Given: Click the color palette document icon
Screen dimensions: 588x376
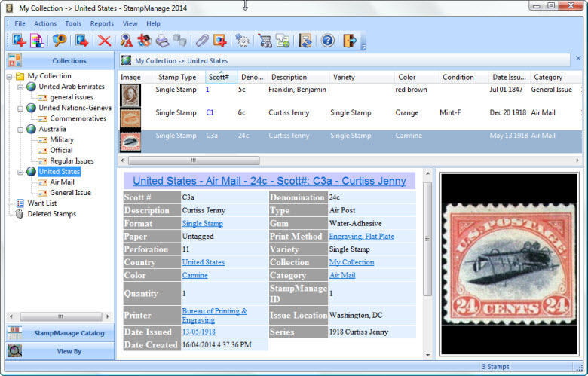Looking at the screenshot, I should coord(37,41).
